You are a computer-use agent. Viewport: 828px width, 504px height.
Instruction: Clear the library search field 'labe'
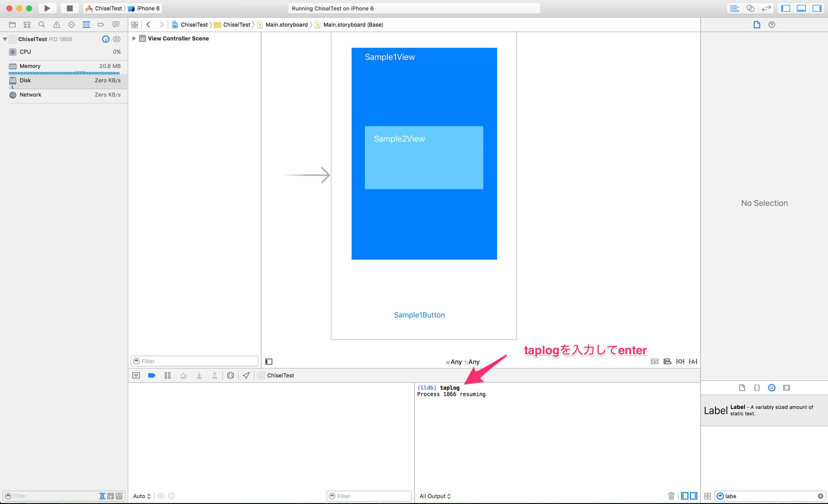pos(821,496)
